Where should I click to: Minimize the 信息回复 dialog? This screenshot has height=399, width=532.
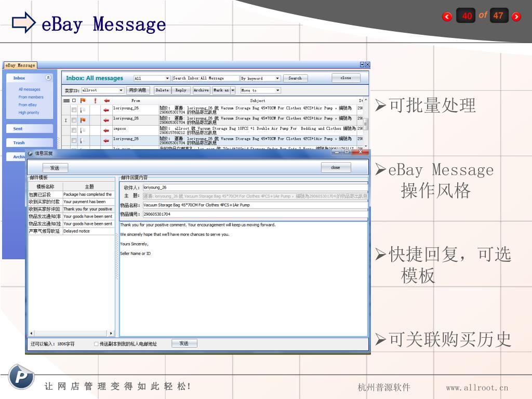[x=337, y=152]
